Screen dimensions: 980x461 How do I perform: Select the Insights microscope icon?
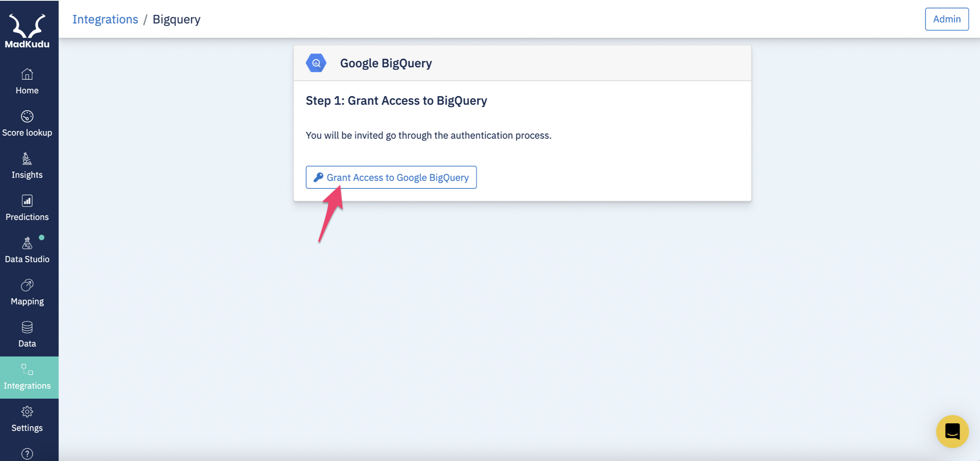point(27,158)
